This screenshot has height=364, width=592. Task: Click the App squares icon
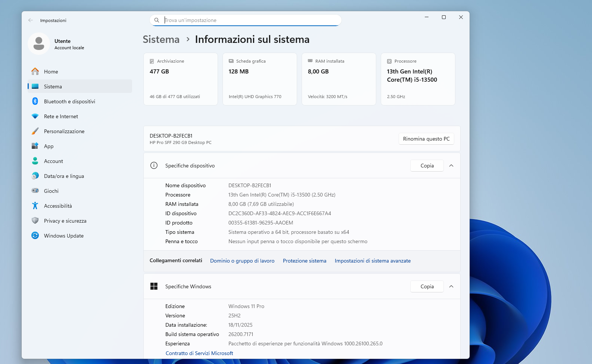coord(35,146)
